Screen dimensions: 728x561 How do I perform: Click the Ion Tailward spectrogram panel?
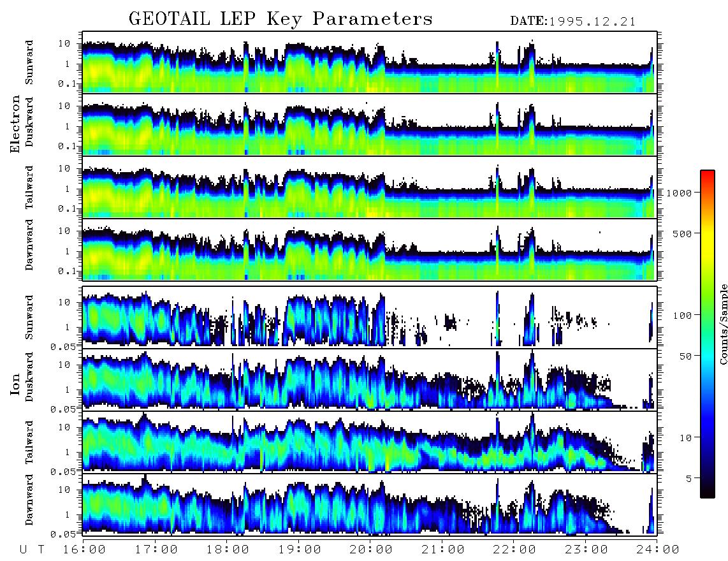[370, 442]
